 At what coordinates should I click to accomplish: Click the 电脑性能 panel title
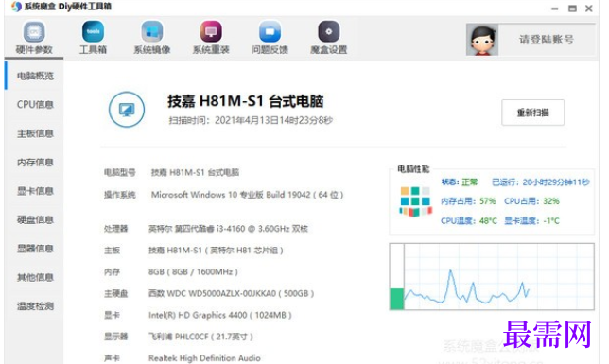413,169
